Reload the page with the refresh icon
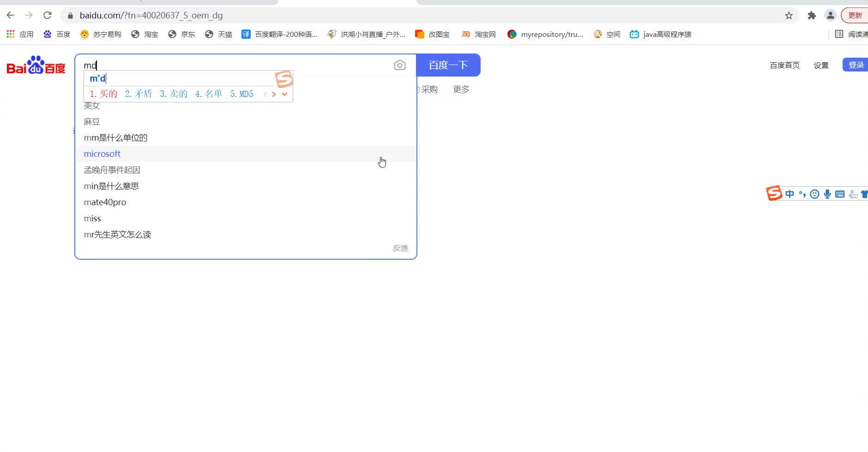Image resolution: width=868 pixels, height=452 pixels. 47,15
